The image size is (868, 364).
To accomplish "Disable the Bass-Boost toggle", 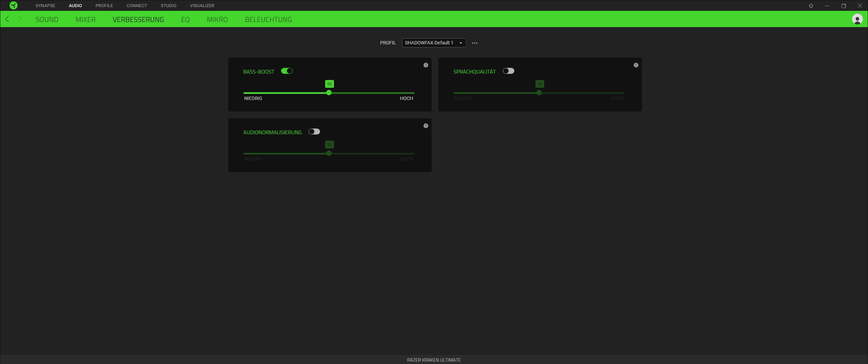I will point(287,71).
